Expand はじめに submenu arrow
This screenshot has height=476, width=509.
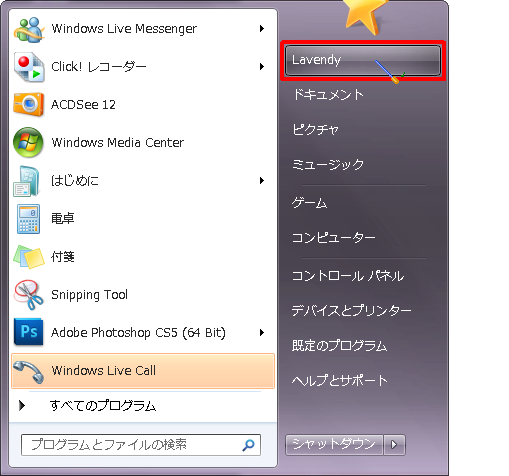click(x=262, y=181)
